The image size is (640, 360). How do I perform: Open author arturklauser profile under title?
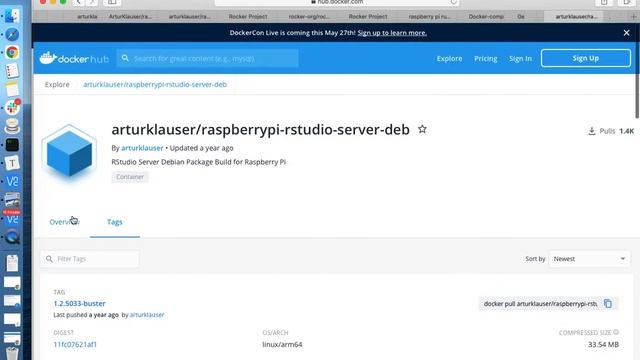tap(142, 148)
